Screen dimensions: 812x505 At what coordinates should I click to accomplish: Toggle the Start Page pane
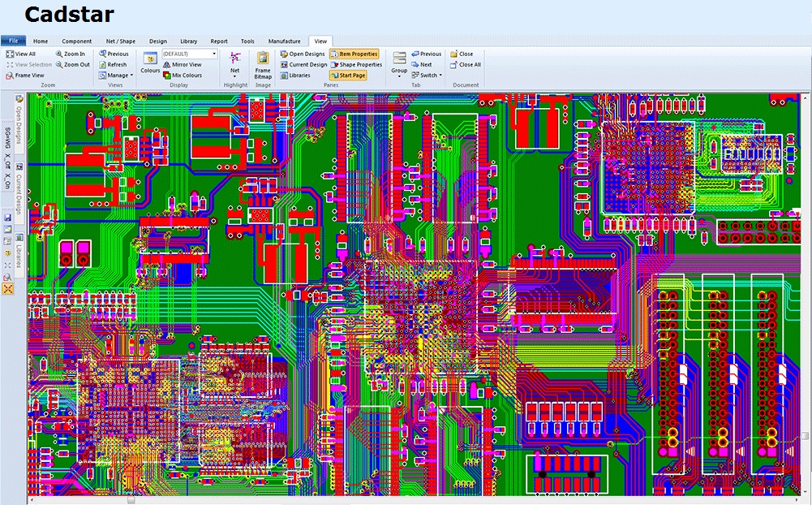(348, 76)
